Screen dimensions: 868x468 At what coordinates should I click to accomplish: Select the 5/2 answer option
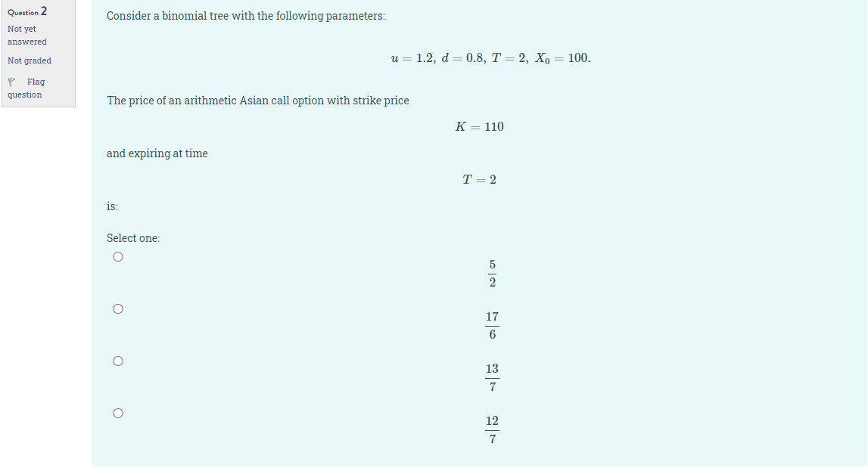[118, 256]
